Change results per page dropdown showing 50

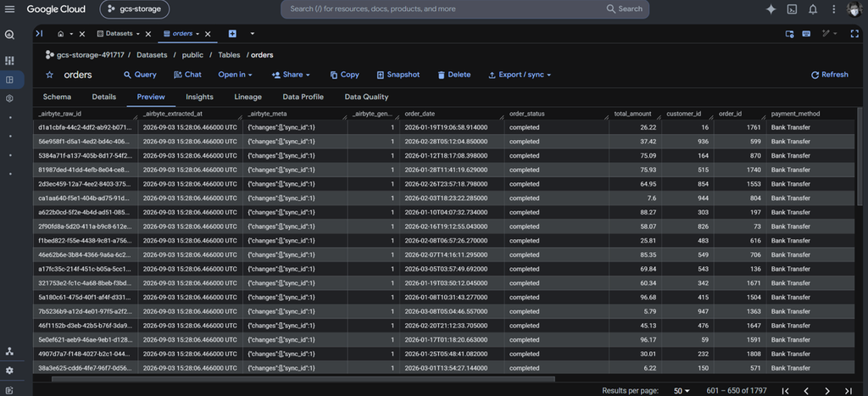(x=682, y=390)
